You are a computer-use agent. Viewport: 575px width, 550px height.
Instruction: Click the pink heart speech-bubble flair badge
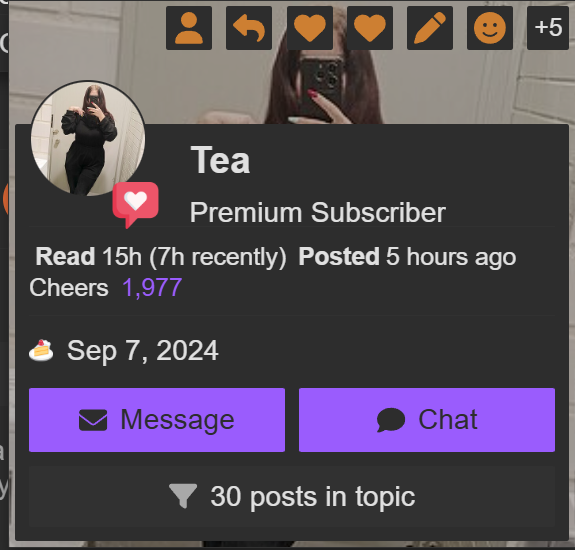[135, 205]
